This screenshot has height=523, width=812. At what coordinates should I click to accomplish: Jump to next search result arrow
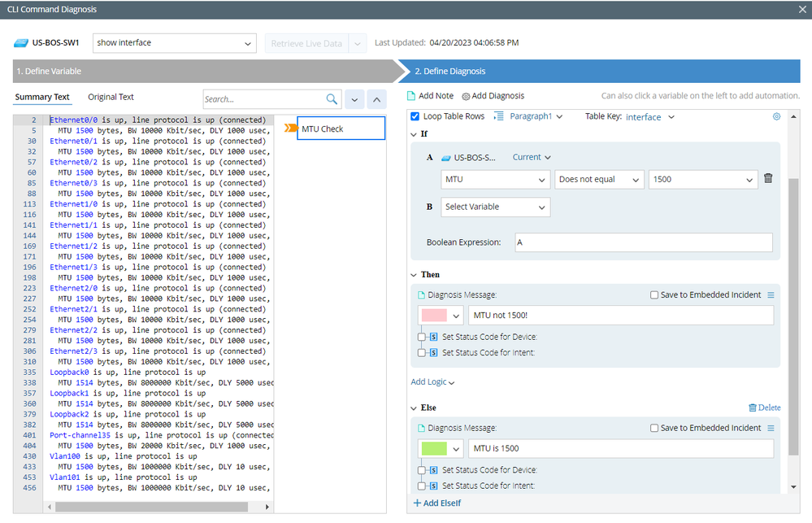(354, 99)
